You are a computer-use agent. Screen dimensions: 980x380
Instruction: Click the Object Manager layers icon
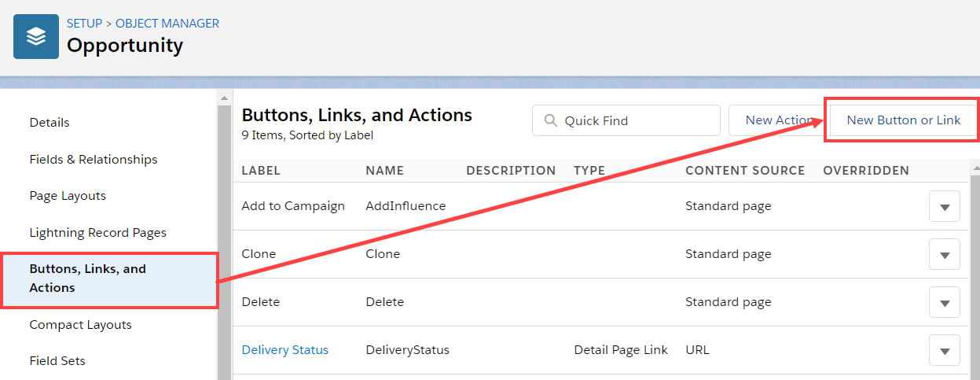click(x=36, y=36)
